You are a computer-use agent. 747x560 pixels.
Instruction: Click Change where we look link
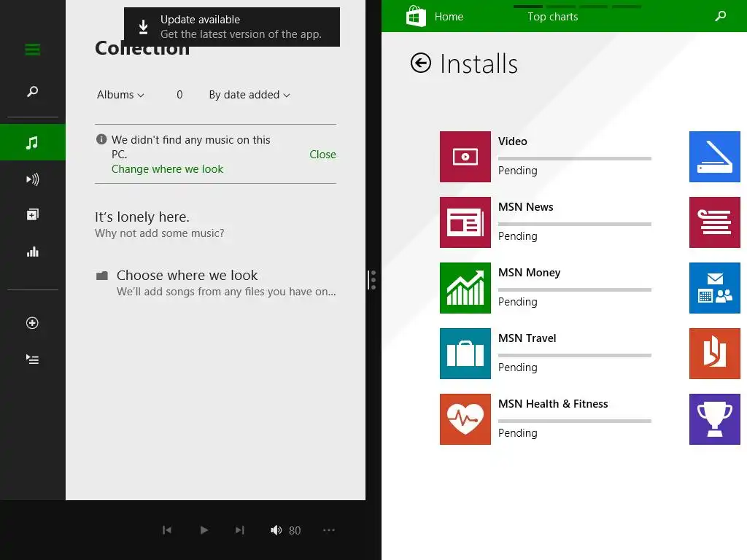[x=167, y=169]
